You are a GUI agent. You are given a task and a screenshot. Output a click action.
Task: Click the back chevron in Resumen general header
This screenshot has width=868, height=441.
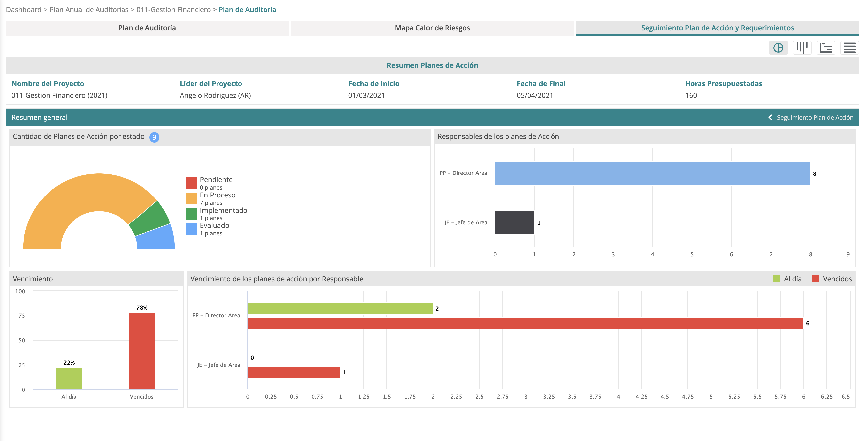tap(771, 117)
